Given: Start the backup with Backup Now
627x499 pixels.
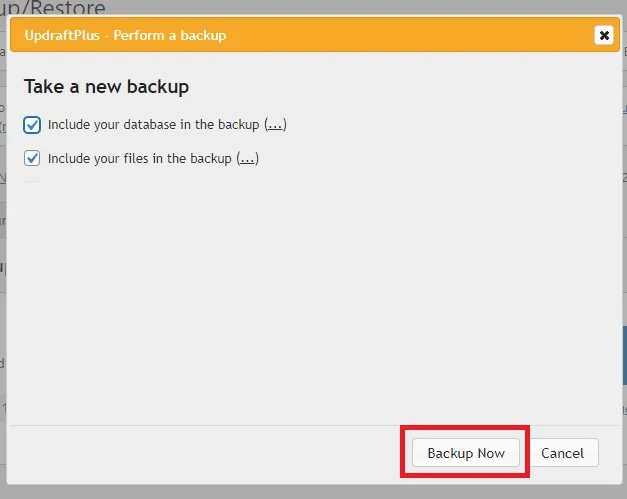Looking at the screenshot, I should tap(466, 453).
